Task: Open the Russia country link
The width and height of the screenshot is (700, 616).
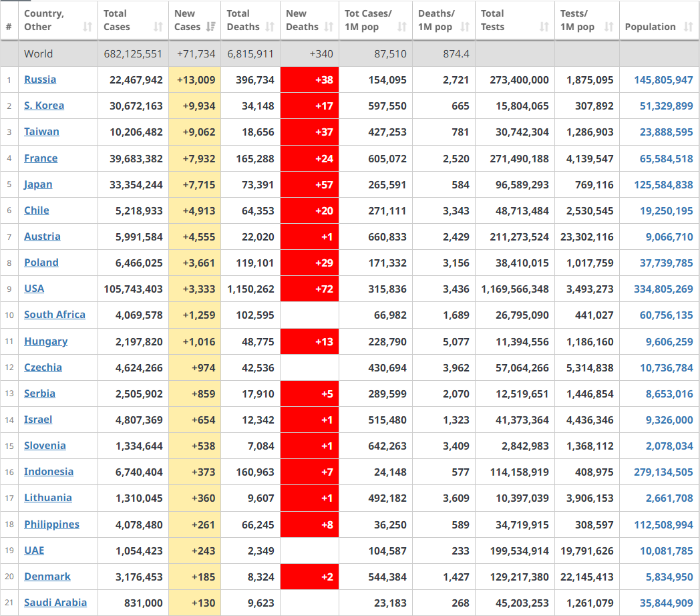Action: 40,80
